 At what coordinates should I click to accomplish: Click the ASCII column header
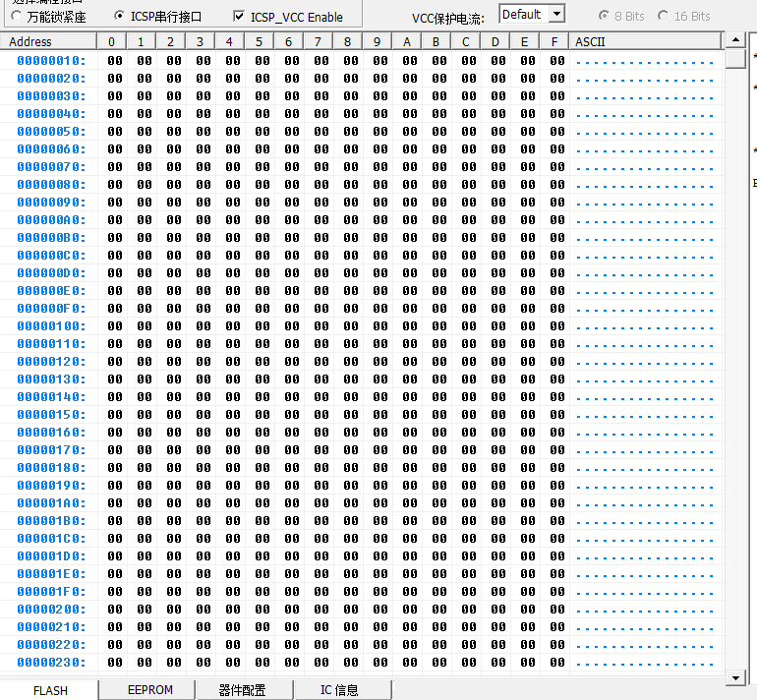(644, 41)
